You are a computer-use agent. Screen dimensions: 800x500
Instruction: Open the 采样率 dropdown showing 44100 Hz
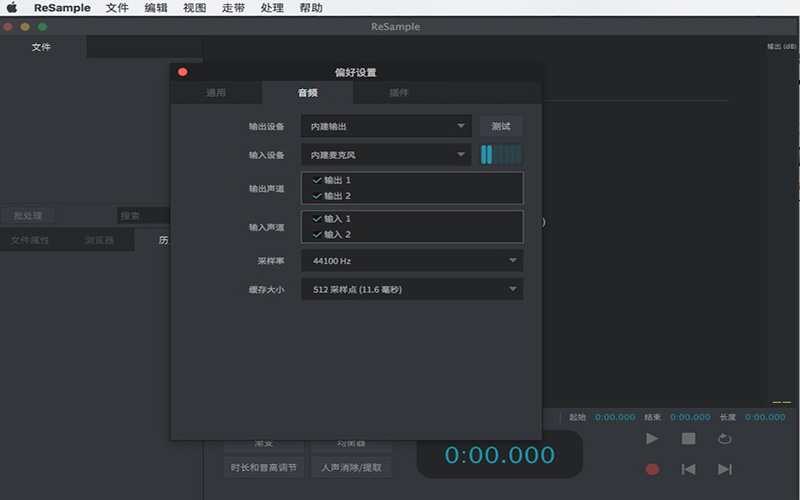click(x=412, y=261)
